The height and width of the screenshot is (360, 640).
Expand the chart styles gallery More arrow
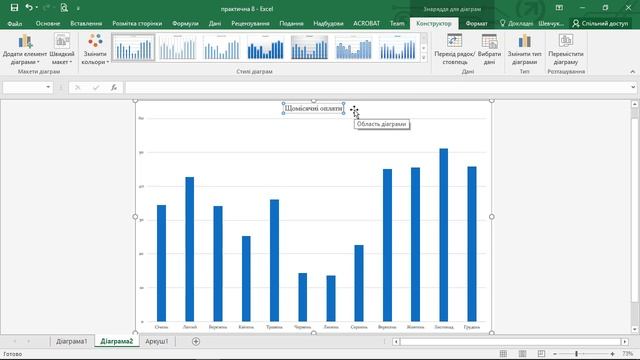pyautogui.click(x=424, y=58)
